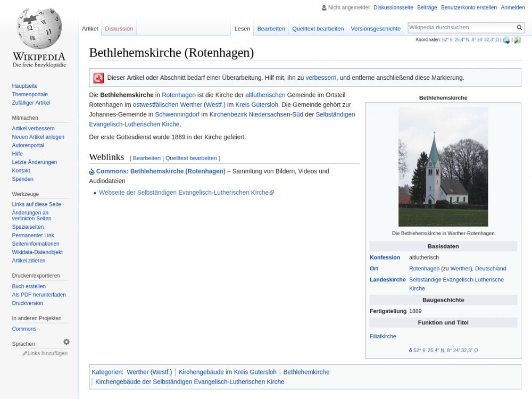The image size is (532, 399).
Task: Click the OpenStreetMap icon beside coordinates
Action: tap(517, 40)
